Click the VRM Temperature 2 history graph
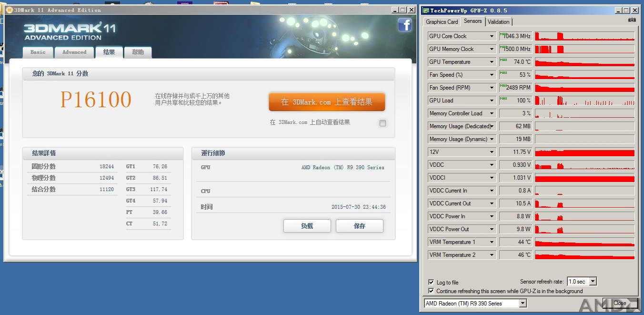Image resolution: width=644 pixels, height=315 pixels. (585, 255)
